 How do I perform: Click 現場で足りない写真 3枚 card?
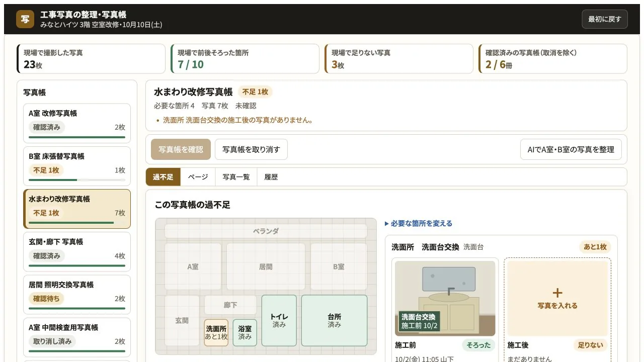399,59
